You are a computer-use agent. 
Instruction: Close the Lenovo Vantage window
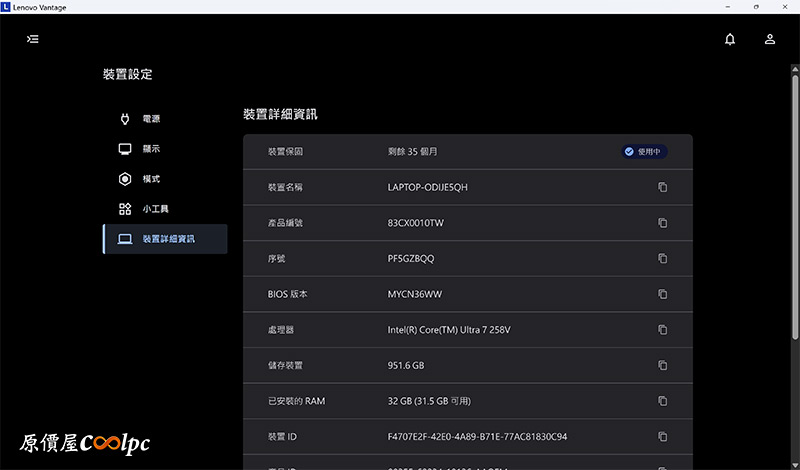pyautogui.click(x=785, y=7)
